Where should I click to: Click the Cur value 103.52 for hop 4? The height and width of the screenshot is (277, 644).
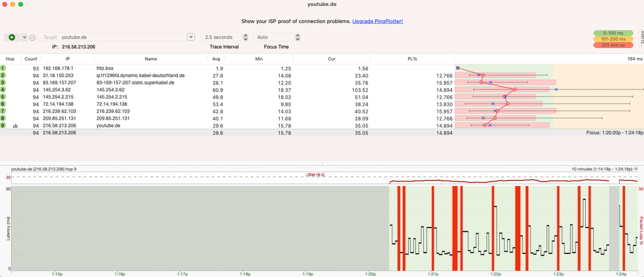pos(360,90)
